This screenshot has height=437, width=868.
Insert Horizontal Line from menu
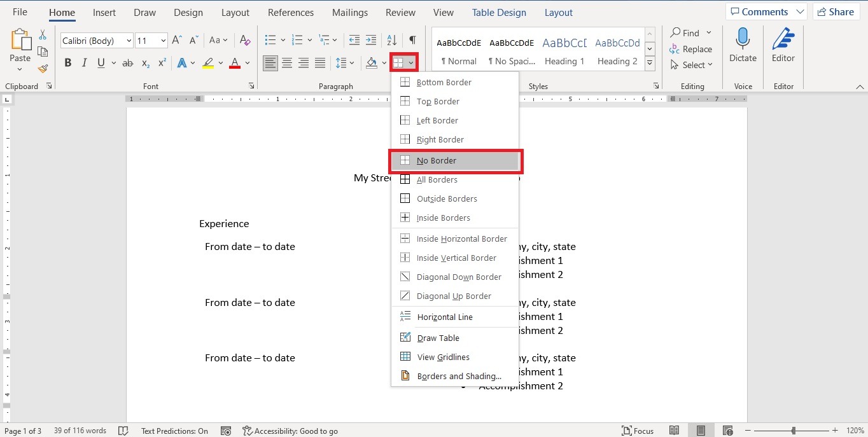pos(455,317)
